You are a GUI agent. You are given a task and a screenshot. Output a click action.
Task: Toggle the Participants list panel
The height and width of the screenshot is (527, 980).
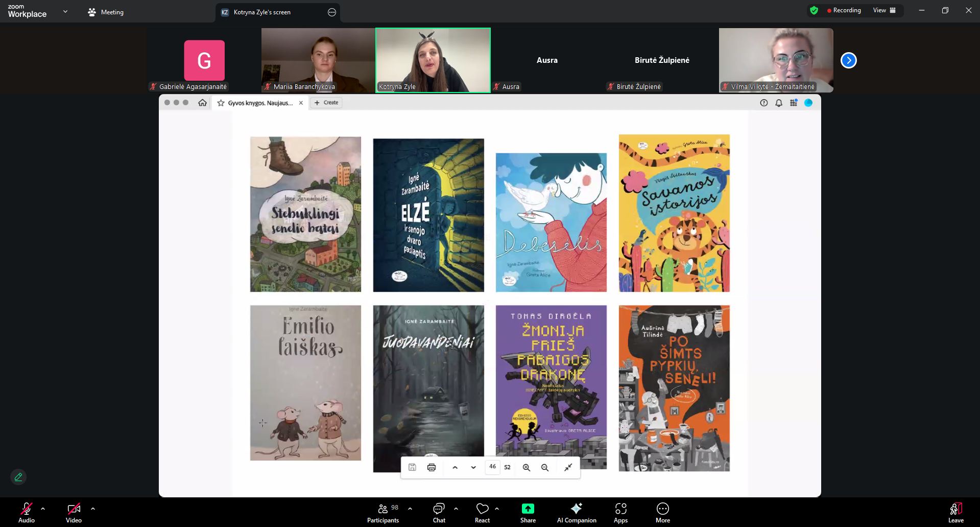[x=383, y=513]
